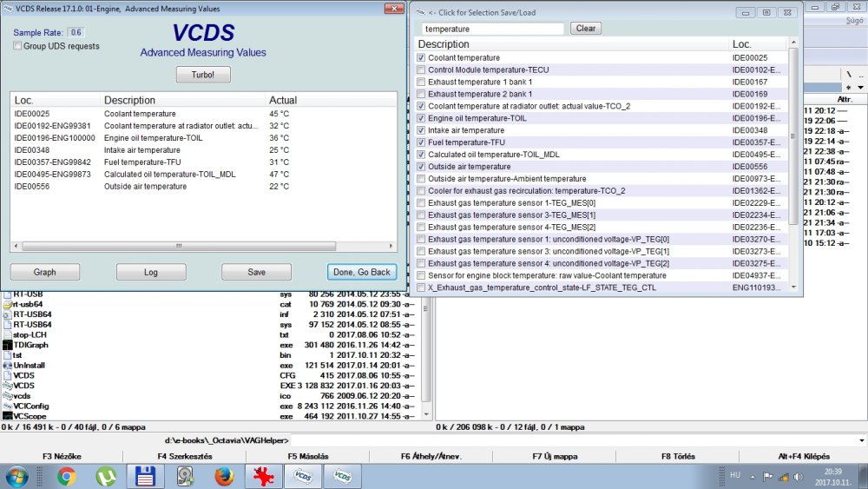Viewport: 868px width, 489px height.
Task: Select the VCIConfig exe file icon
Action: click(x=7, y=406)
